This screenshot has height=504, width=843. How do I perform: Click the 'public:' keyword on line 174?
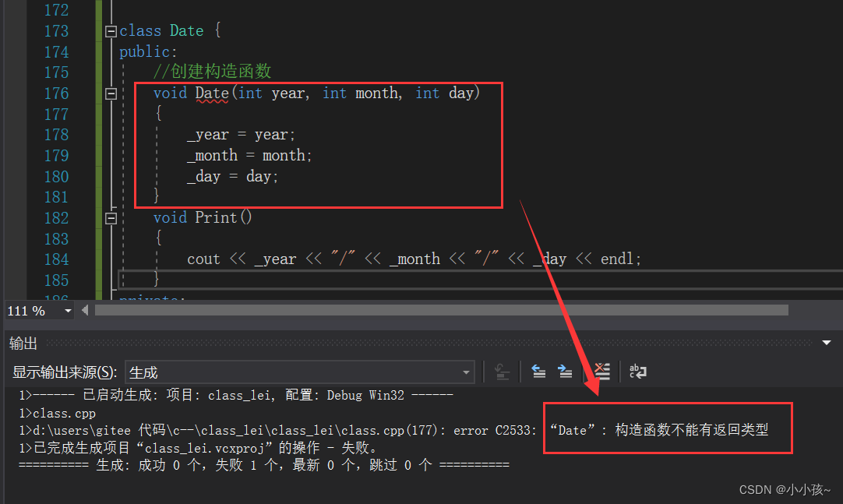(x=148, y=52)
